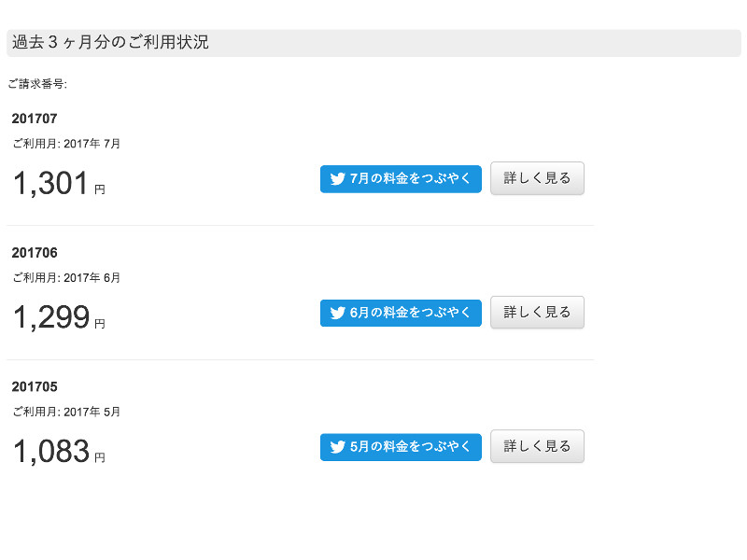The image size is (747, 560).
Task: Open 詳しく見る details for July 2017
Action: (537, 178)
